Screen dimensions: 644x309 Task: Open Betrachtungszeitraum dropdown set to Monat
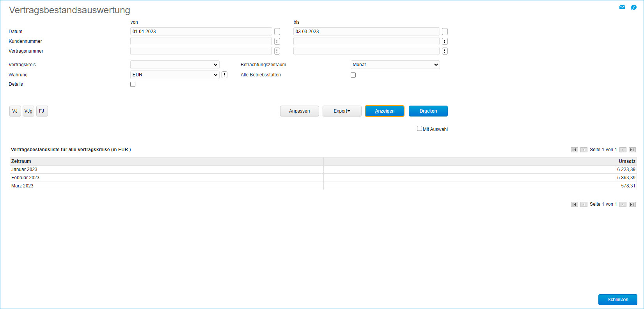pyautogui.click(x=395, y=65)
